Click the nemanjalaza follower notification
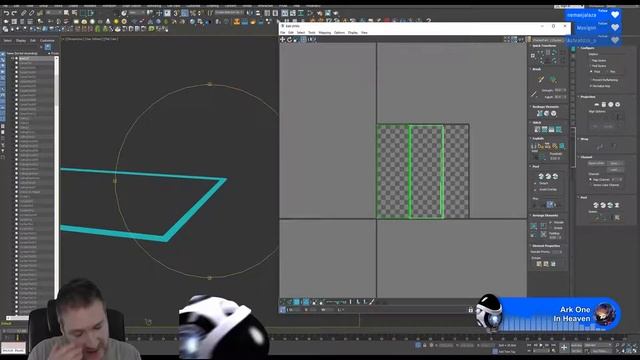 pos(593,15)
